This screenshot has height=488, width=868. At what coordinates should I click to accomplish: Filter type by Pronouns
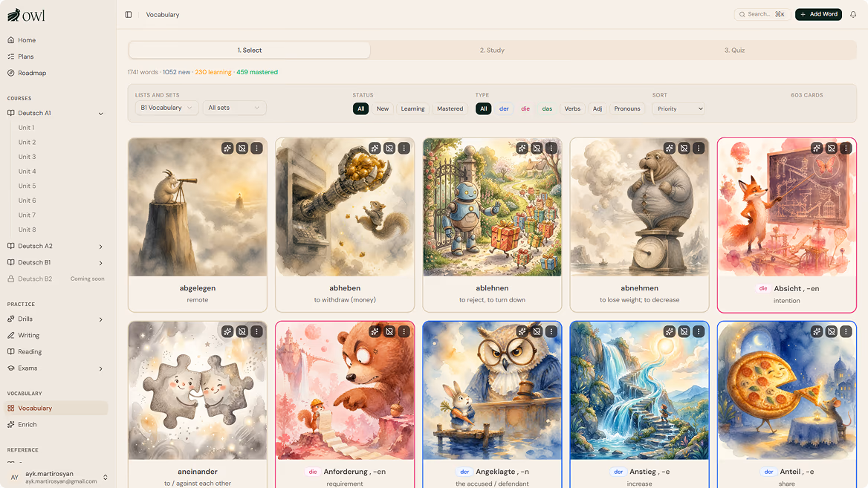[627, 108]
